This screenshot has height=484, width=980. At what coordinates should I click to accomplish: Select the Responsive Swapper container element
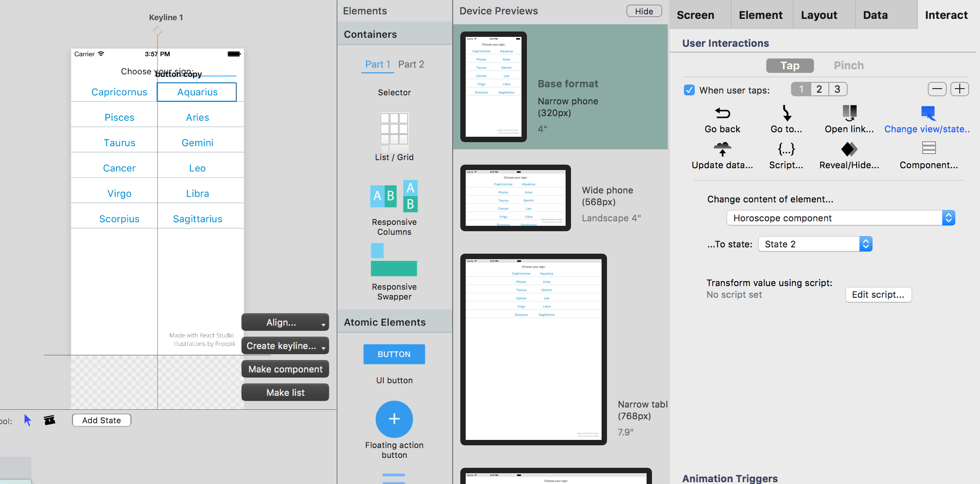[x=394, y=272]
